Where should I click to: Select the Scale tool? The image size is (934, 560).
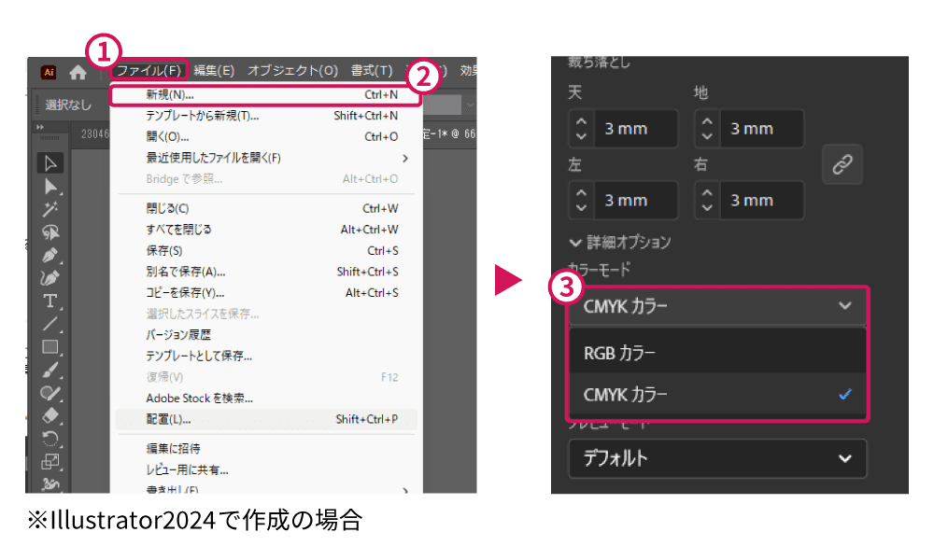click(x=50, y=461)
